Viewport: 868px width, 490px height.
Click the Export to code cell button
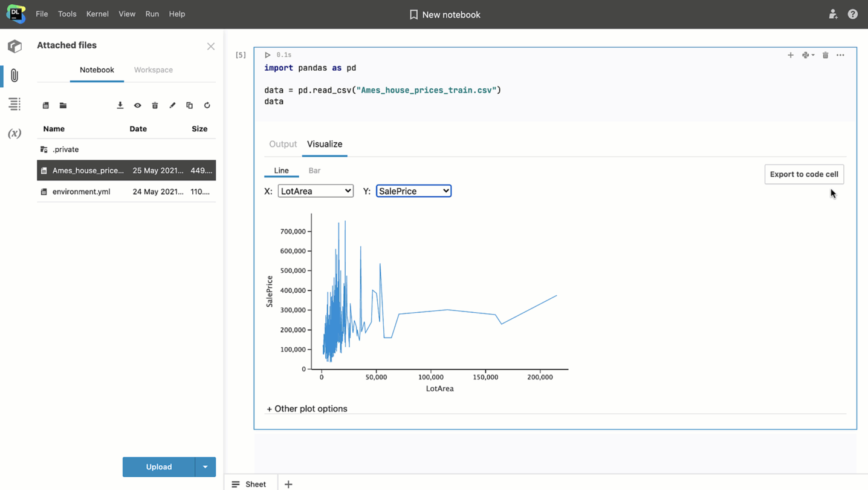point(804,174)
